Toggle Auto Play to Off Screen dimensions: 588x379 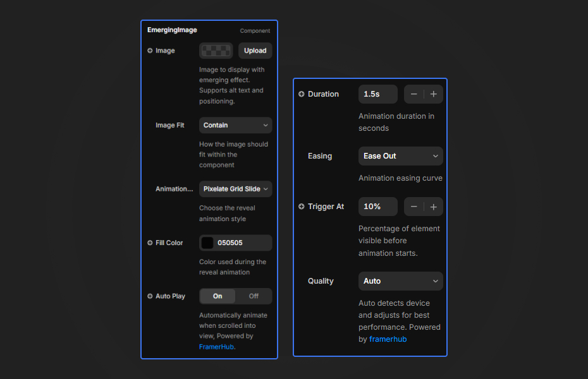(253, 296)
